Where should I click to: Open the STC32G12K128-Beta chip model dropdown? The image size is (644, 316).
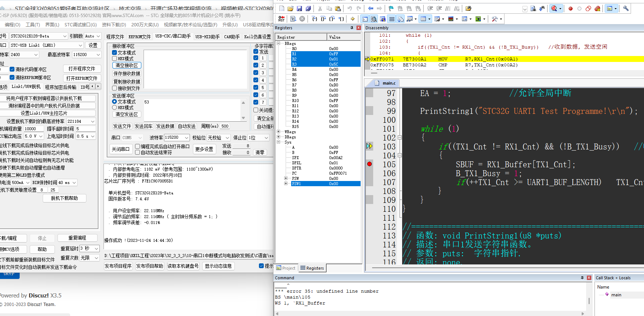coord(65,36)
